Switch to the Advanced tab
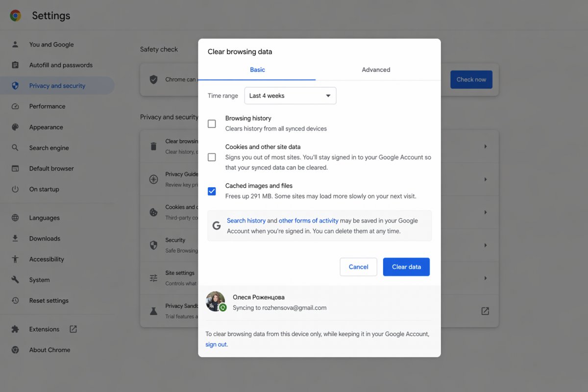Viewport: 588px width, 392px height. pos(376,70)
